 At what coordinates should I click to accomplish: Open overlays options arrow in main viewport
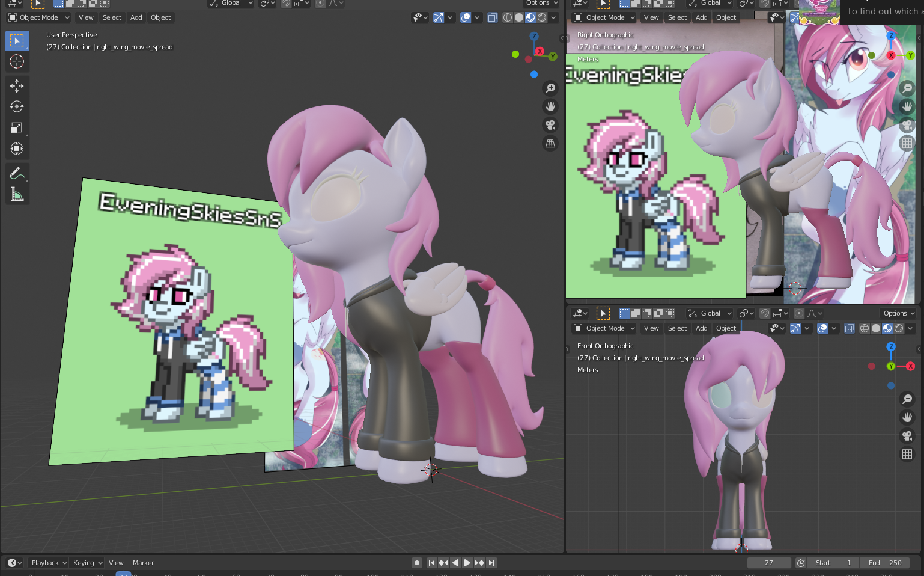477,17
